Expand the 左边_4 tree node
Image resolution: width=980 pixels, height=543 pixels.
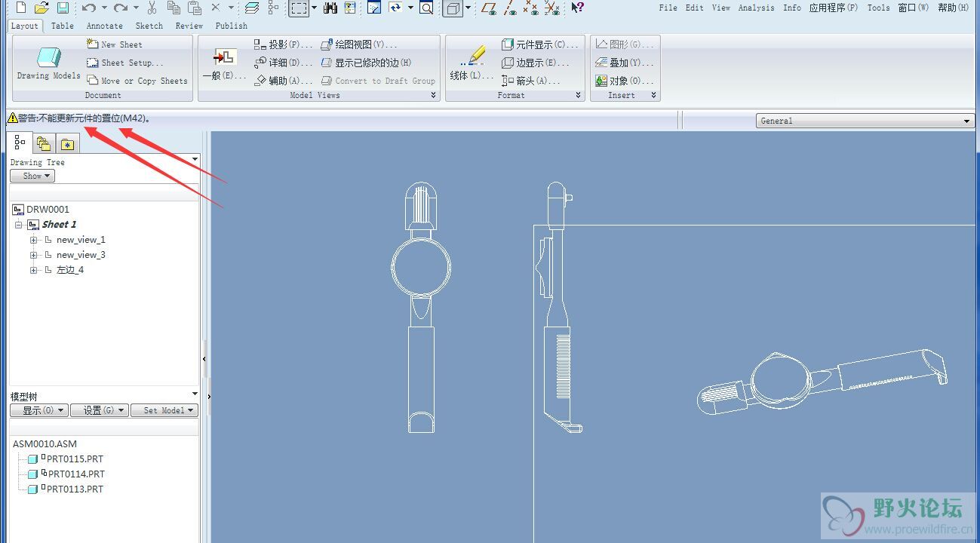coord(33,270)
